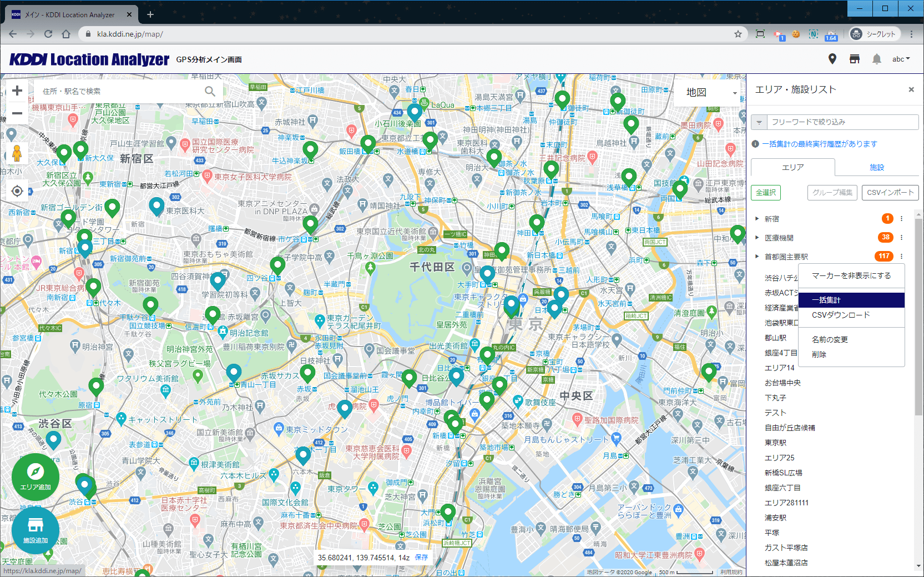Zoom in the map with plus button
This screenshot has height=577, width=924.
click(17, 91)
